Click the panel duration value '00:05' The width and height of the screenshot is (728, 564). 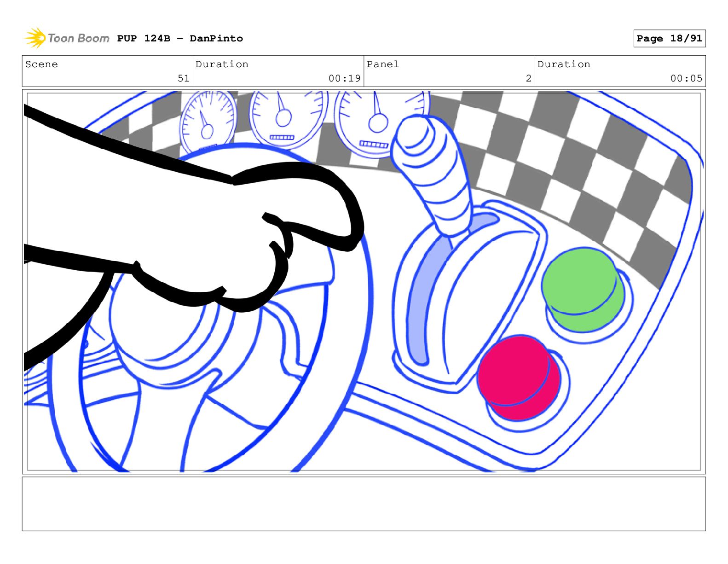click(686, 78)
